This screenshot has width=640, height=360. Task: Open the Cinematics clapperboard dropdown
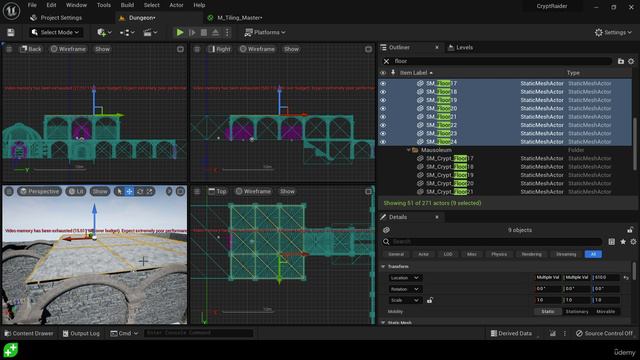point(150,32)
